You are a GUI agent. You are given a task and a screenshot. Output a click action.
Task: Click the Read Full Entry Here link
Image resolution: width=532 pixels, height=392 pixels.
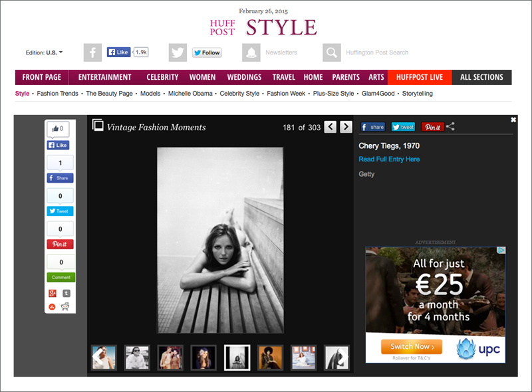389,159
